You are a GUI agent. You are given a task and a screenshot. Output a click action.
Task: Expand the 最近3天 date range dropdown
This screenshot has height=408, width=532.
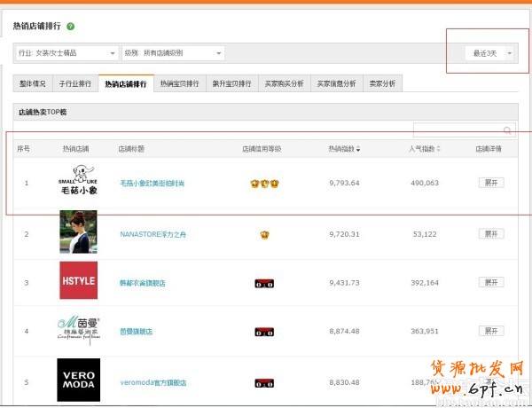coord(490,53)
